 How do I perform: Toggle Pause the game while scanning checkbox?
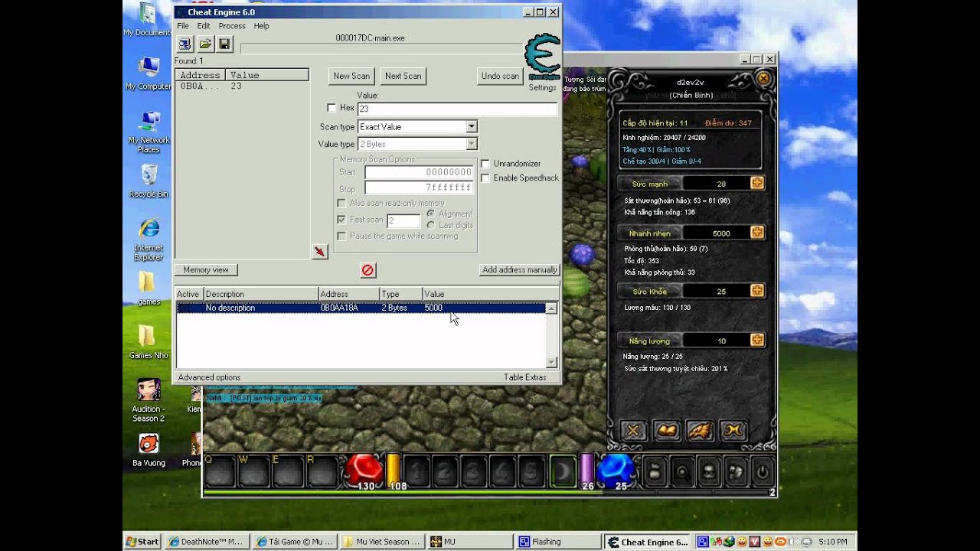pyautogui.click(x=341, y=236)
